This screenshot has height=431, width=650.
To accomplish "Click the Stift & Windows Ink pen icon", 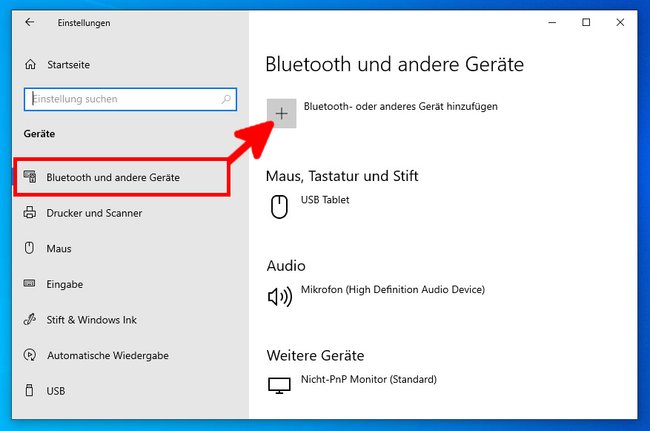I will (x=29, y=319).
